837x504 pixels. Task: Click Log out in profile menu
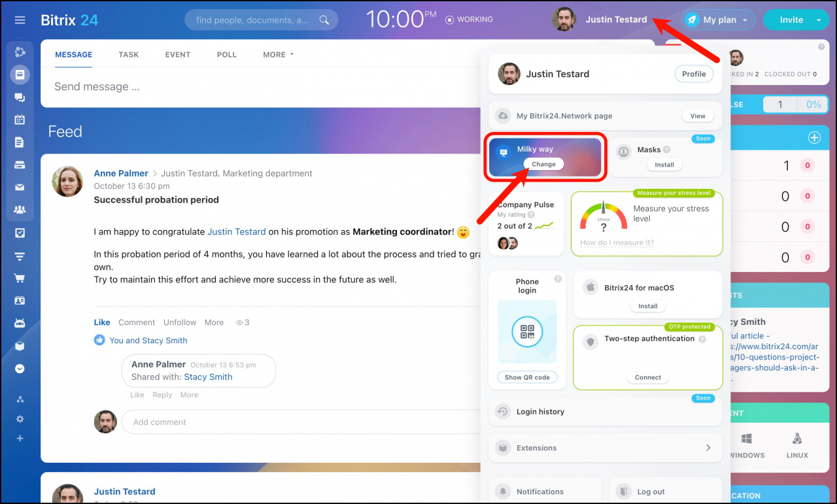666,491
